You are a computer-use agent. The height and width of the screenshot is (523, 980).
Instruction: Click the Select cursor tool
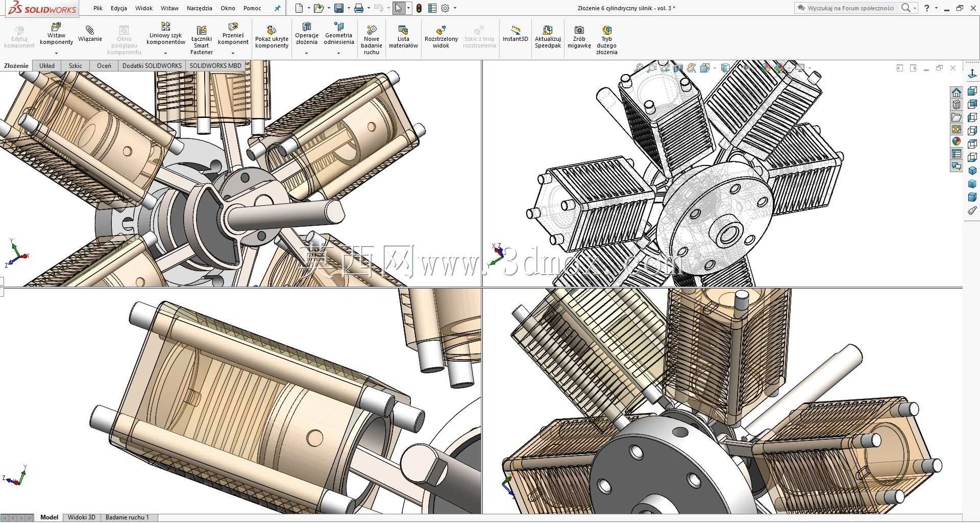click(x=399, y=8)
